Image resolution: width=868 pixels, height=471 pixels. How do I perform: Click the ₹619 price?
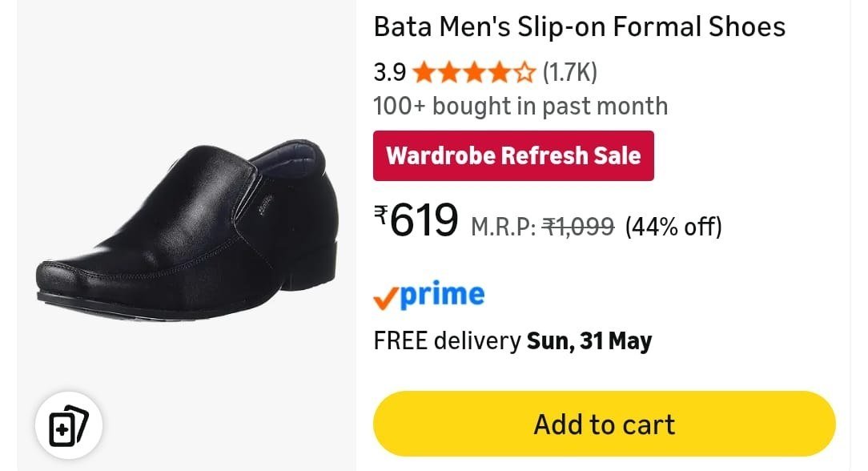[x=416, y=219]
